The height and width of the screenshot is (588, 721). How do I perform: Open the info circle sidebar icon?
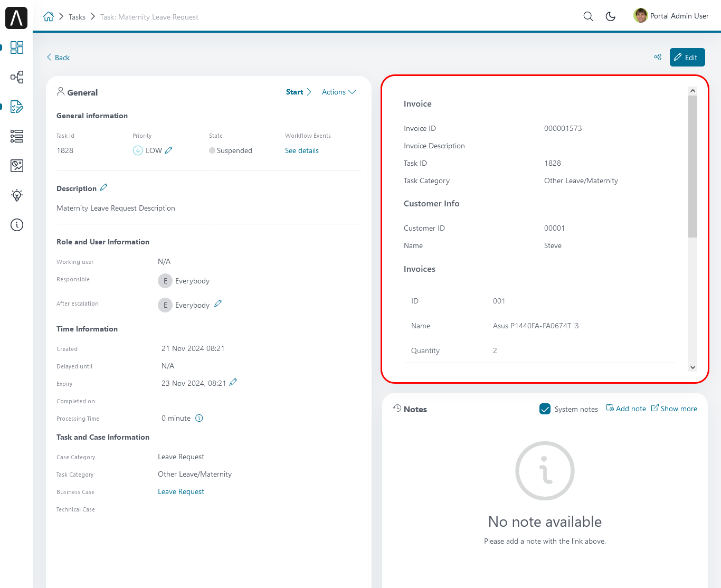tap(17, 225)
